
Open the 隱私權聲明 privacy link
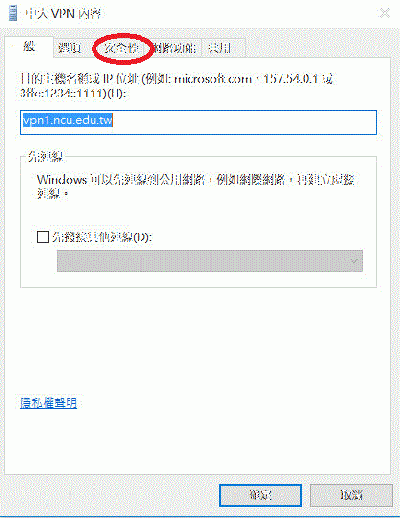click(49, 403)
